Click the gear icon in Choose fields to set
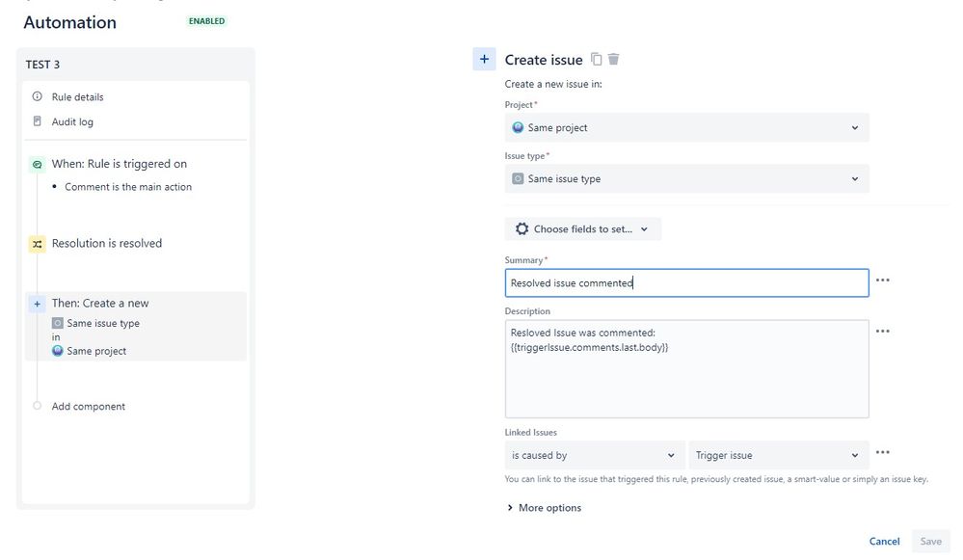The height and width of the screenshot is (560, 963). (522, 228)
